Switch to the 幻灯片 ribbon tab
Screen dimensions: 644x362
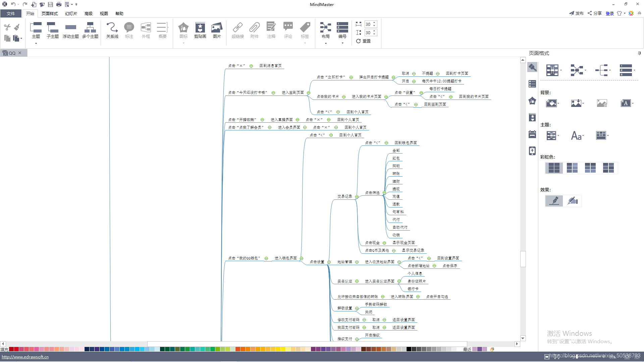[71, 14]
